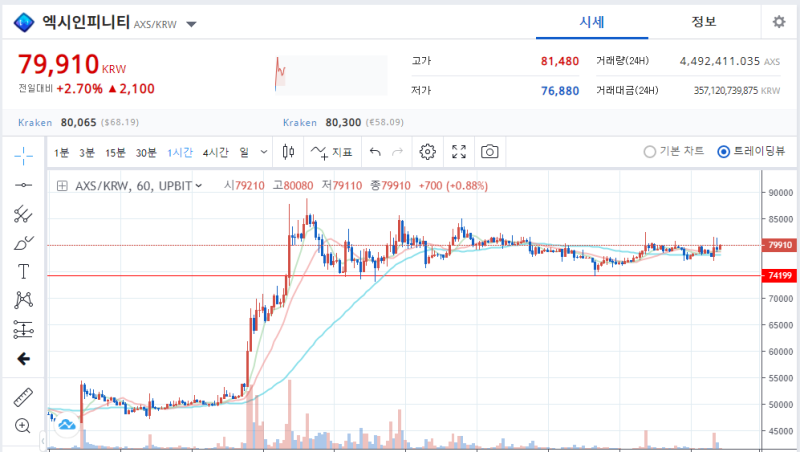Set interval to 1분

coord(62,153)
